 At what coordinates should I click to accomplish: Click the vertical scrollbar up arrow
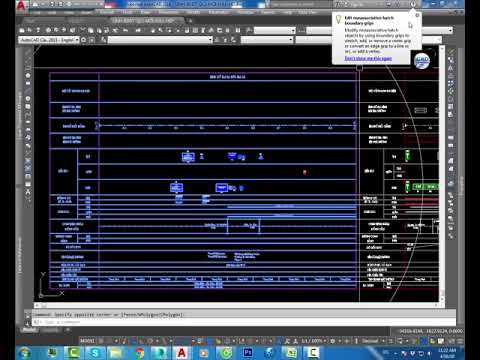click(x=442, y=49)
